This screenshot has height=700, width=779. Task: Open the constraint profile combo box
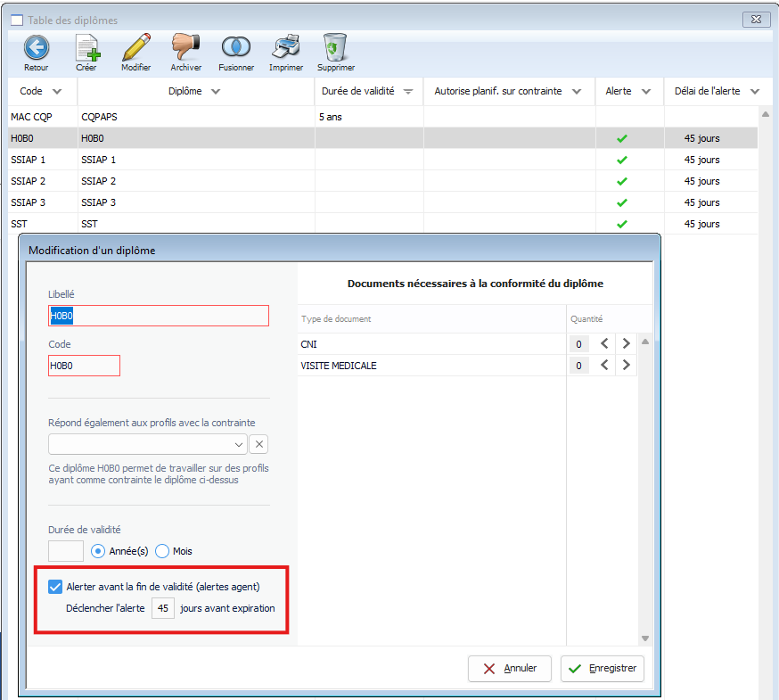pos(148,444)
